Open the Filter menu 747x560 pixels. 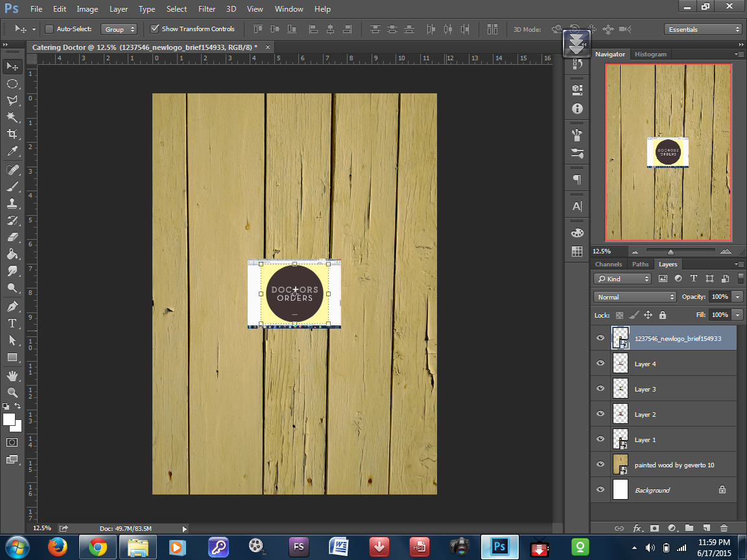(207, 9)
